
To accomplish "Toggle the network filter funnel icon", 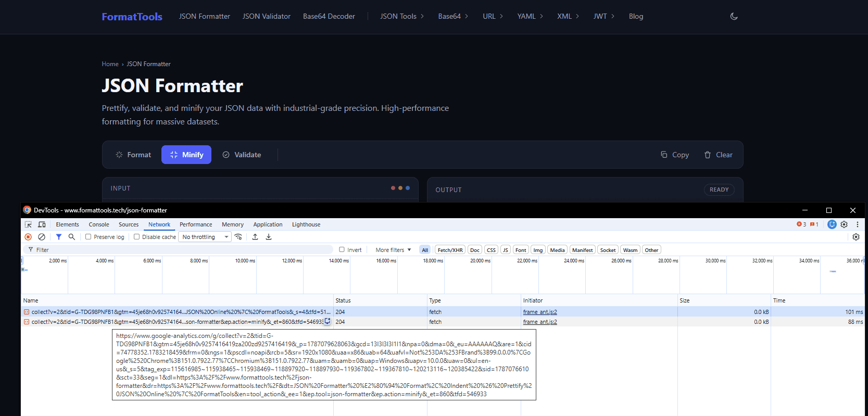I will 59,237.
